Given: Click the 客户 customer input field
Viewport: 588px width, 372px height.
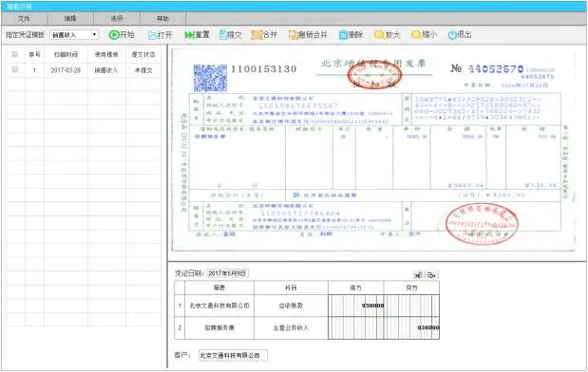Looking at the screenshot, I should (233, 355).
